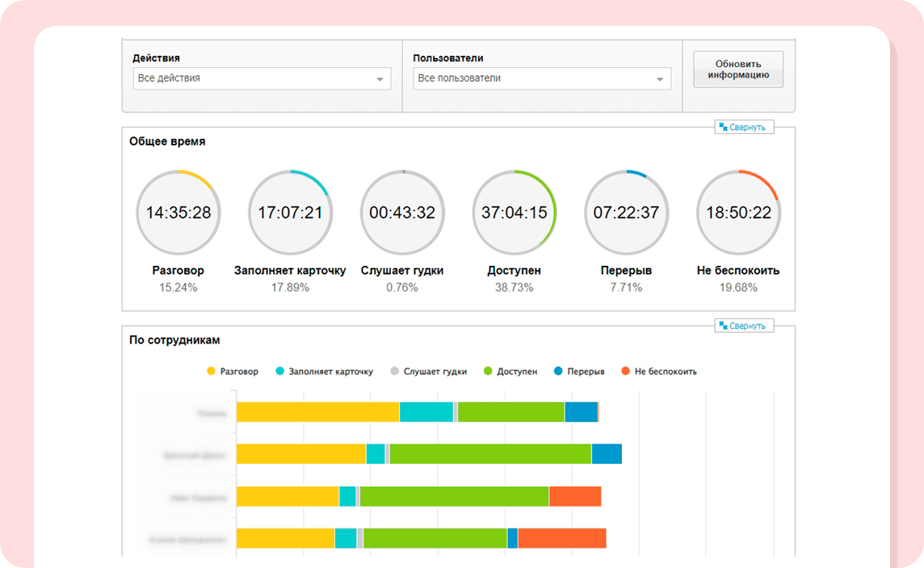Click the bold Доступен label below its gauge
The image size is (924, 568).
tap(514, 271)
